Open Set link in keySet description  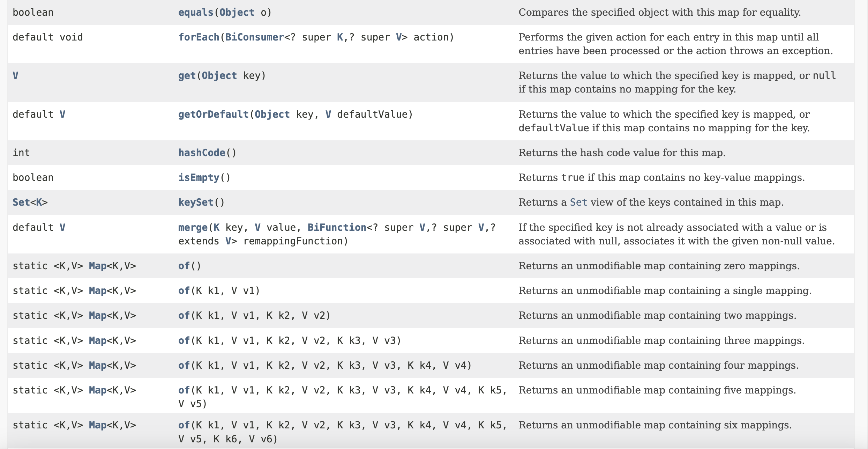(578, 203)
